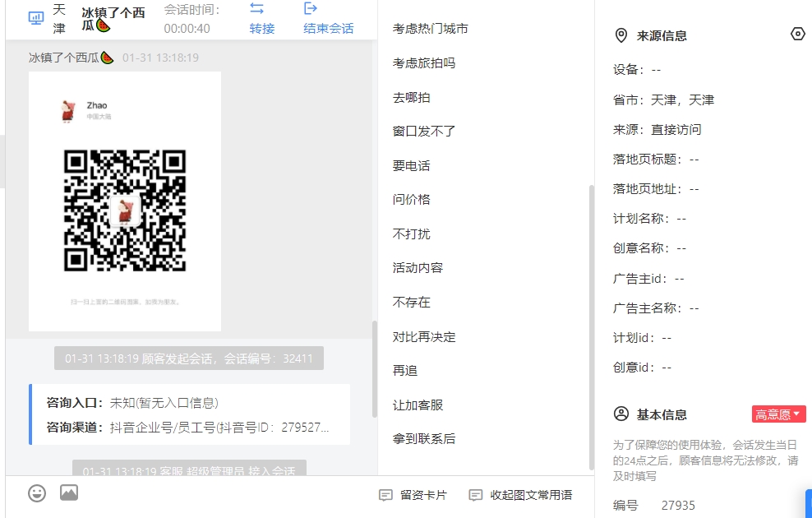This screenshot has width=812, height=518.
Task: Click the chat message area scrollbar
Action: click(375, 369)
